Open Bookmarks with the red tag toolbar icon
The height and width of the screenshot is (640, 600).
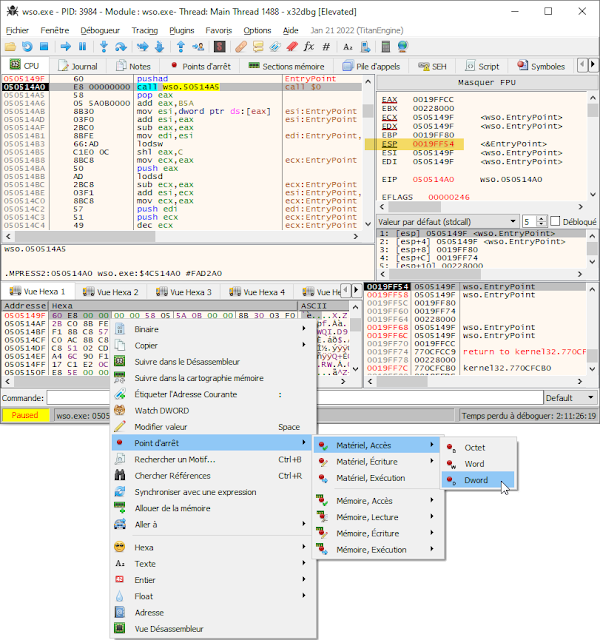pyautogui.click(x=292, y=47)
